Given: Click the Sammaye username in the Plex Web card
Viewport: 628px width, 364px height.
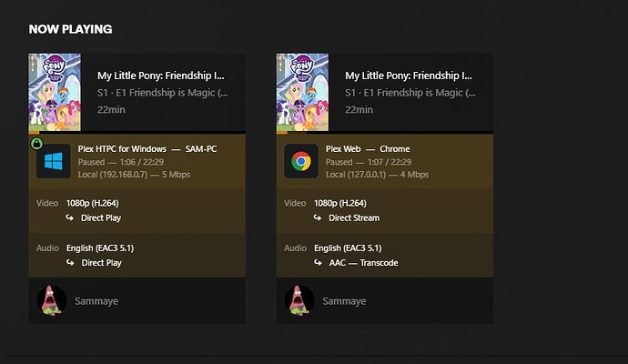Looking at the screenshot, I should 344,301.
